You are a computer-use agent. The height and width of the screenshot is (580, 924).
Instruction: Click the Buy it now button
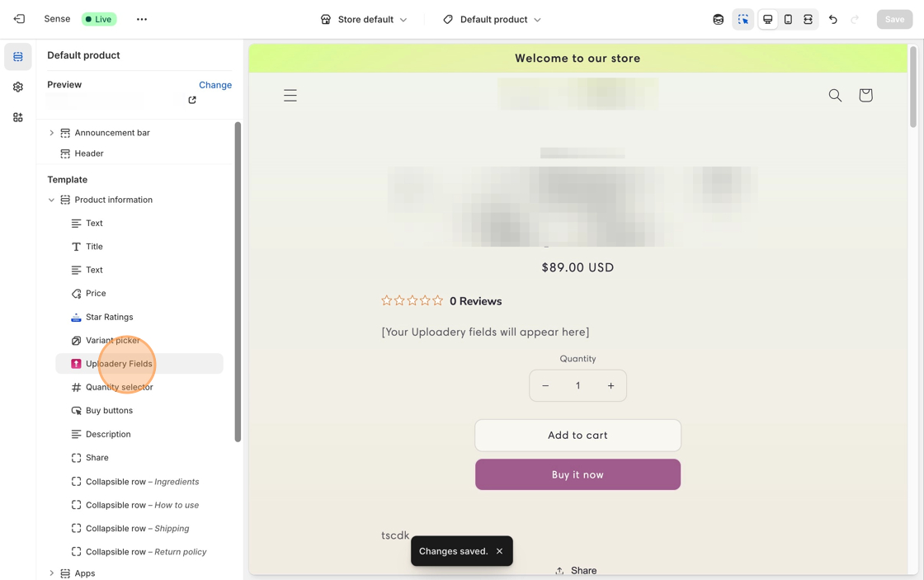(x=577, y=474)
